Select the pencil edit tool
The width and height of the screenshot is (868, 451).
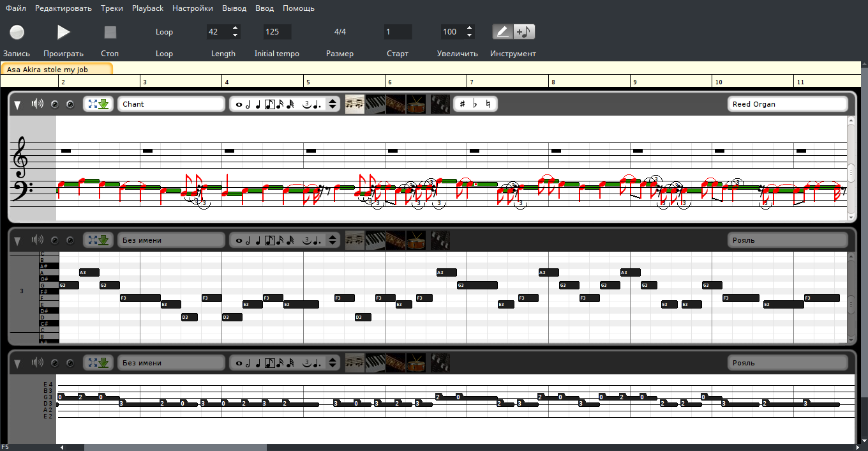pyautogui.click(x=503, y=32)
